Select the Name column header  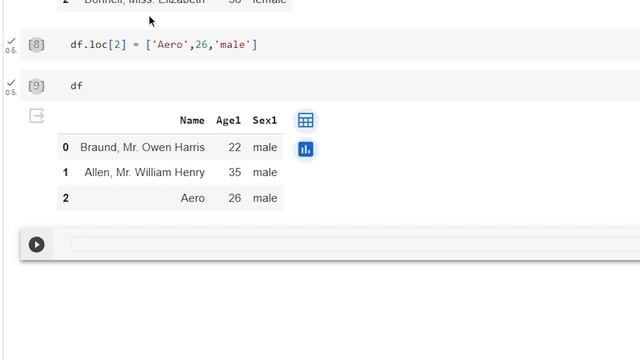click(192, 120)
